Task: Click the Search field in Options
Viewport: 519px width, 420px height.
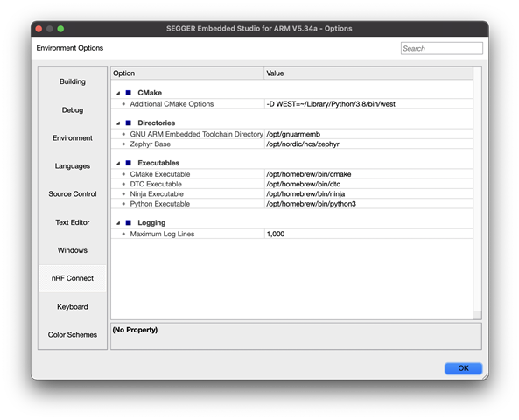Action: point(442,48)
